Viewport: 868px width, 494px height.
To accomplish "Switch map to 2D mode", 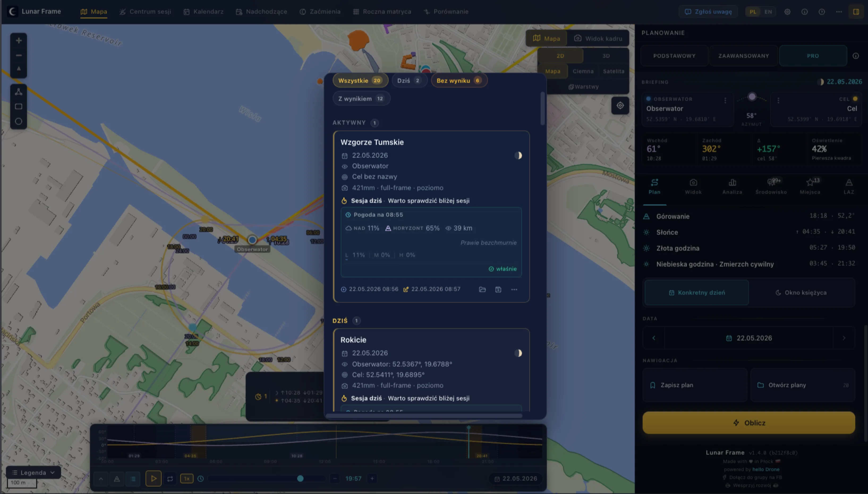I will tap(560, 56).
